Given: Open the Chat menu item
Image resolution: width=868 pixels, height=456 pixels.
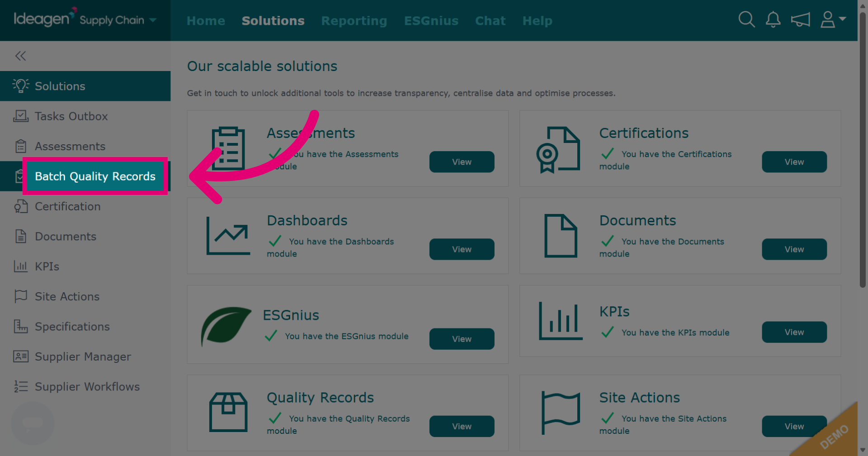Looking at the screenshot, I should point(490,21).
